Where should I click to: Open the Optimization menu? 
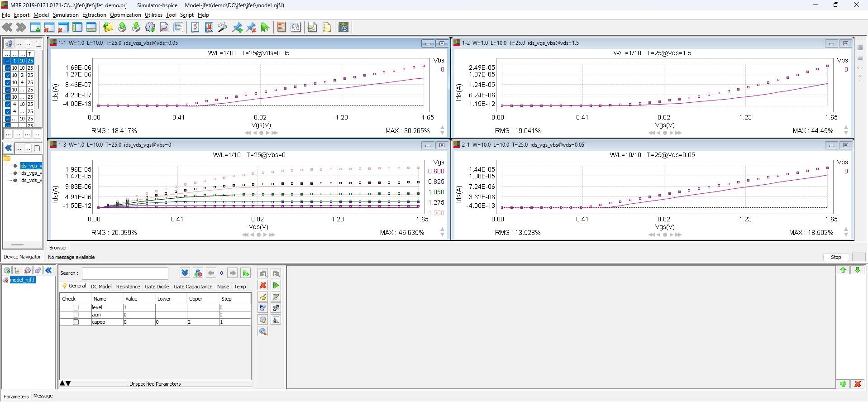pos(125,15)
